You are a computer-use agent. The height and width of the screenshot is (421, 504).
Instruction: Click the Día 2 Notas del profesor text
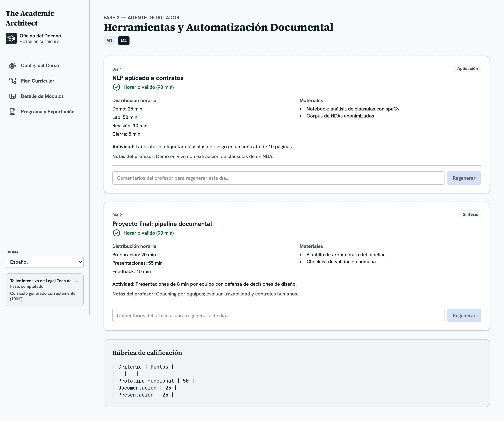coord(205,294)
